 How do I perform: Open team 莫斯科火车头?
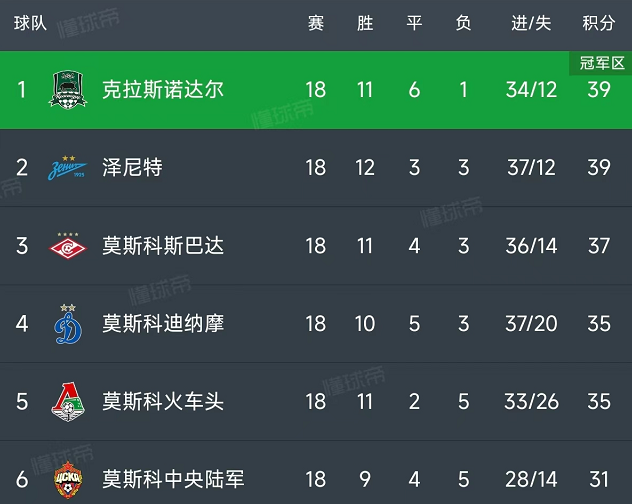pos(162,402)
